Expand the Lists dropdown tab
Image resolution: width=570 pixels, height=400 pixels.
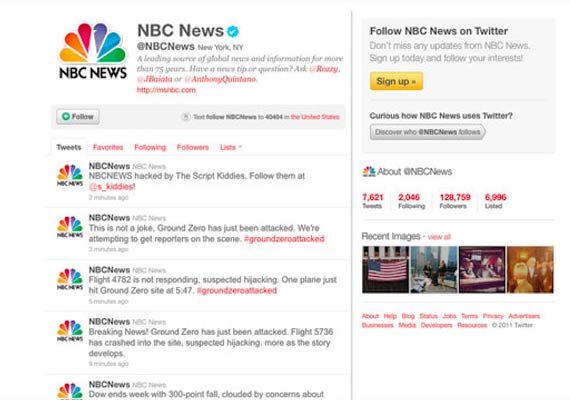230,147
